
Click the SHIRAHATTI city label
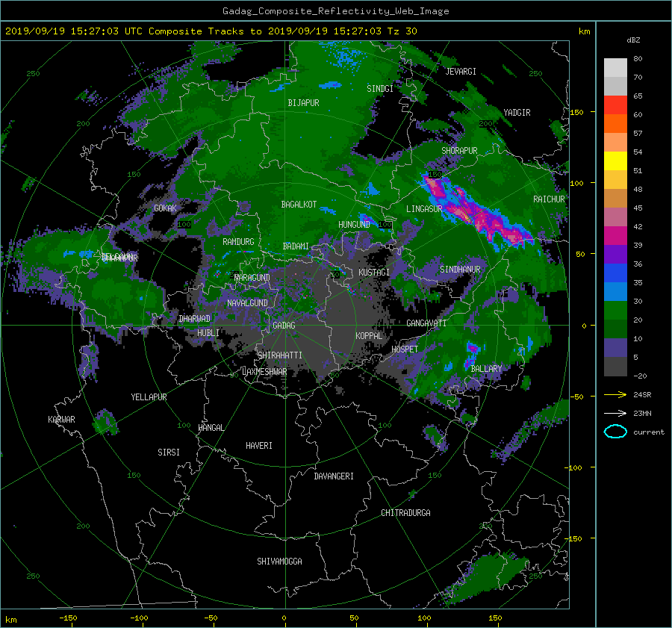(280, 355)
